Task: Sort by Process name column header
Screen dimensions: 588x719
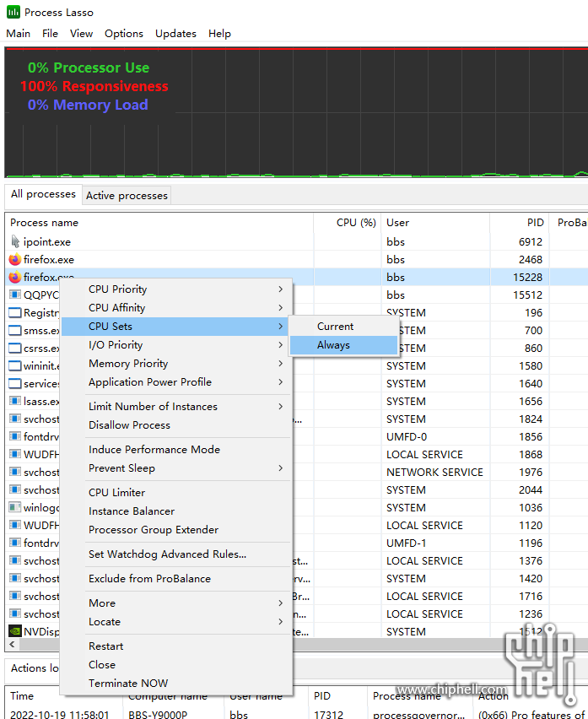Action: [159, 223]
